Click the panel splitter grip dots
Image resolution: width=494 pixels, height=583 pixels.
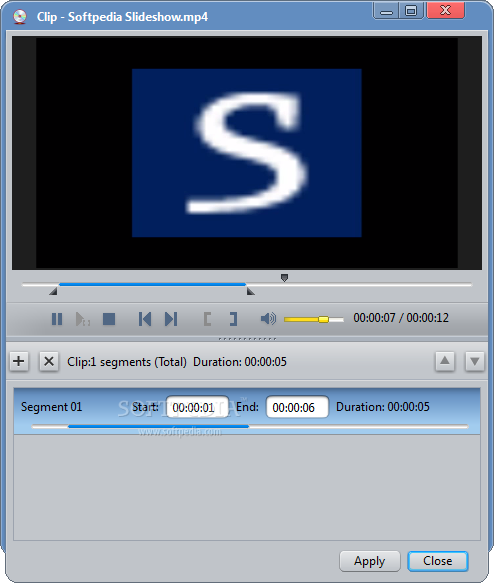tap(247, 339)
